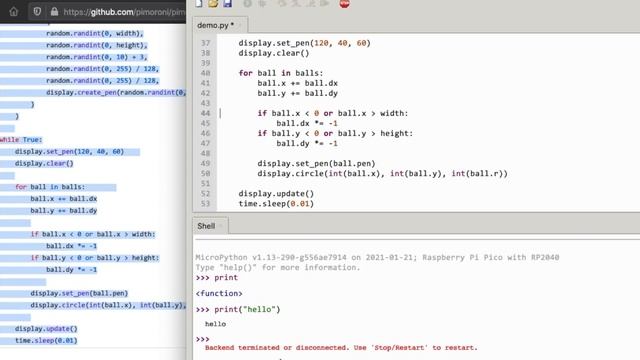
Task: Click 'display.set_pen(120, 40, 60)' in browser
Action: tap(69, 151)
